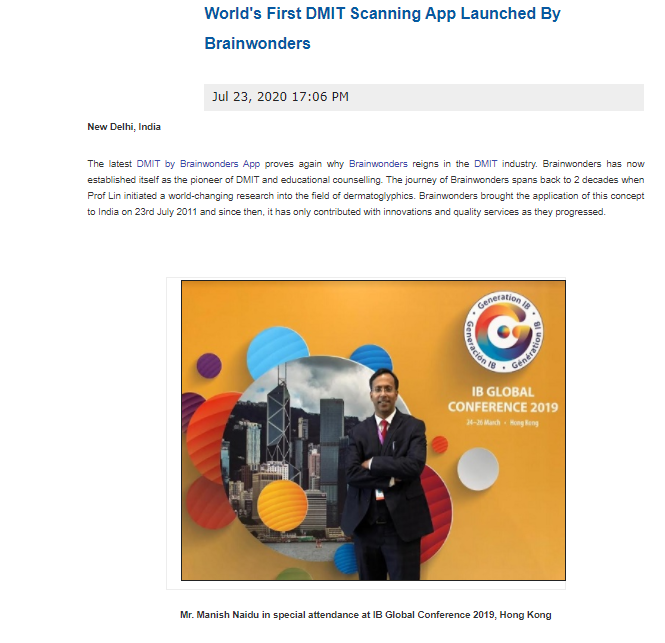Click the Mr. Manish Naidu photo caption

(x=366, y=615)
